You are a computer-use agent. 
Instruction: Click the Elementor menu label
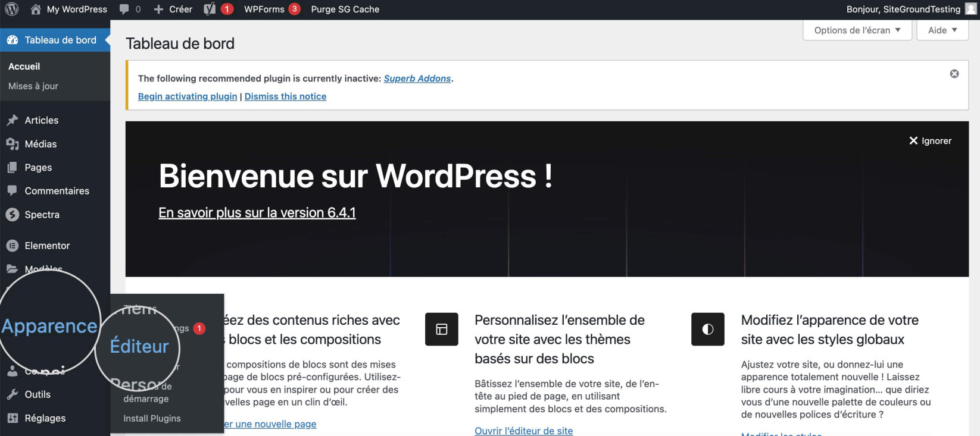pyautogui.click(x=48, y=246)
